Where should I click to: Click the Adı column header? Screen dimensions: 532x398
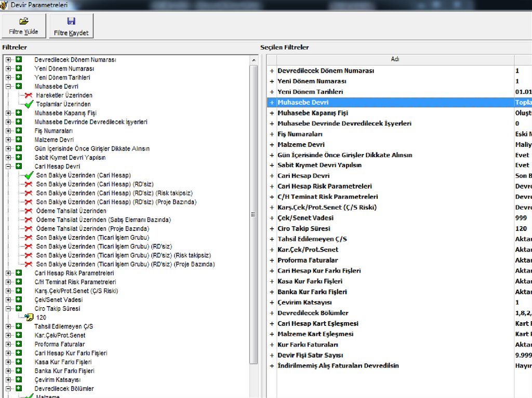[x=395, y=59]
